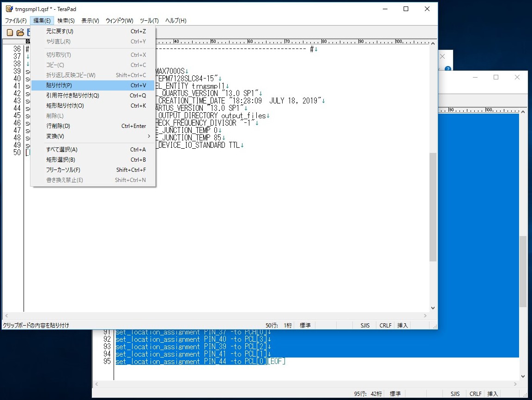Choose 矩形貼り付け(O) menu entry
Viewport: 532px width, 400px height.
[93, 105]
